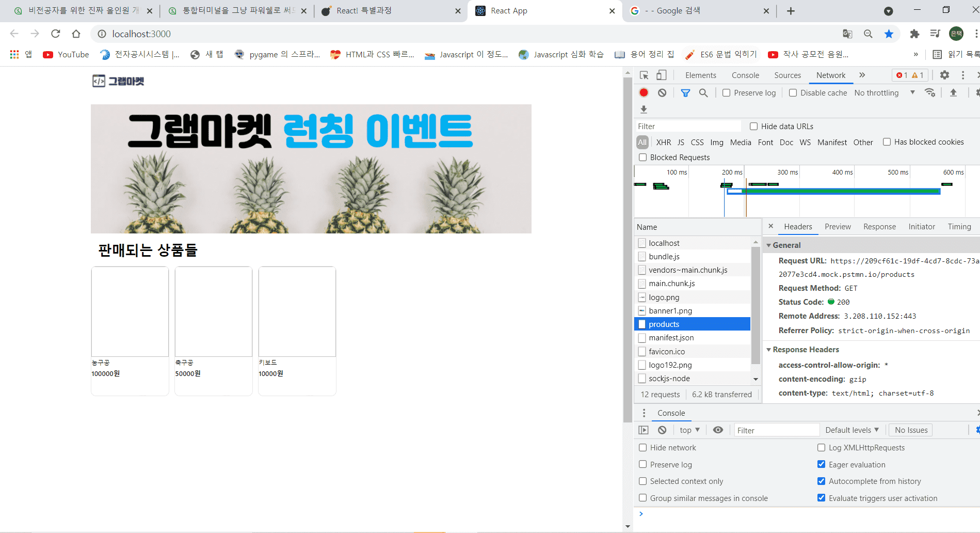980x533 pixels.
Task: Show more bookmarks chevron
Action: tap(915, 54)
